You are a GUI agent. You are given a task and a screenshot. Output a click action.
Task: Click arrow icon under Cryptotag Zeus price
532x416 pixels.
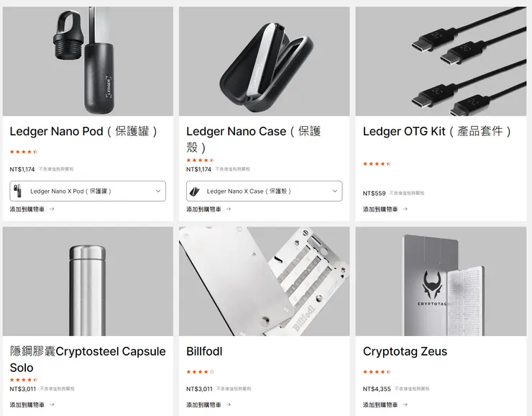(405, 404)
